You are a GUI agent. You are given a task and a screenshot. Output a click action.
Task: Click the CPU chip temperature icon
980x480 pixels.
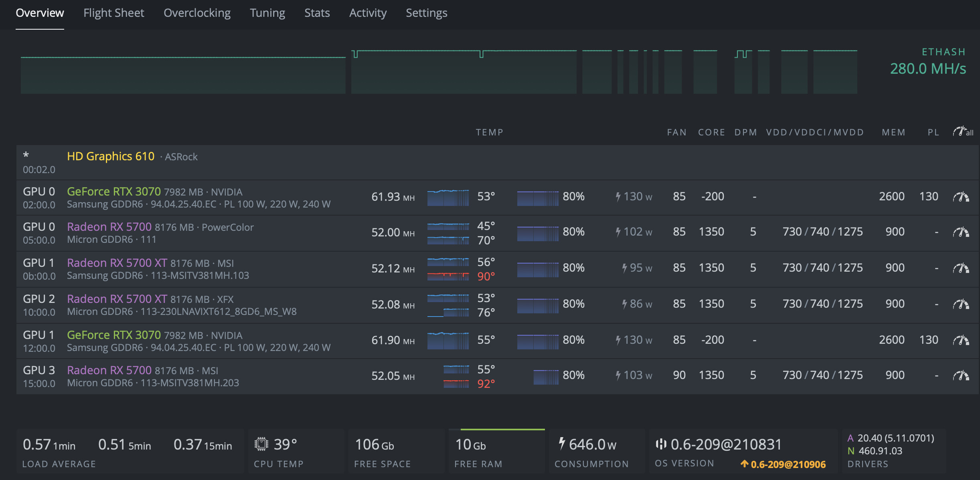coord(261,444)
